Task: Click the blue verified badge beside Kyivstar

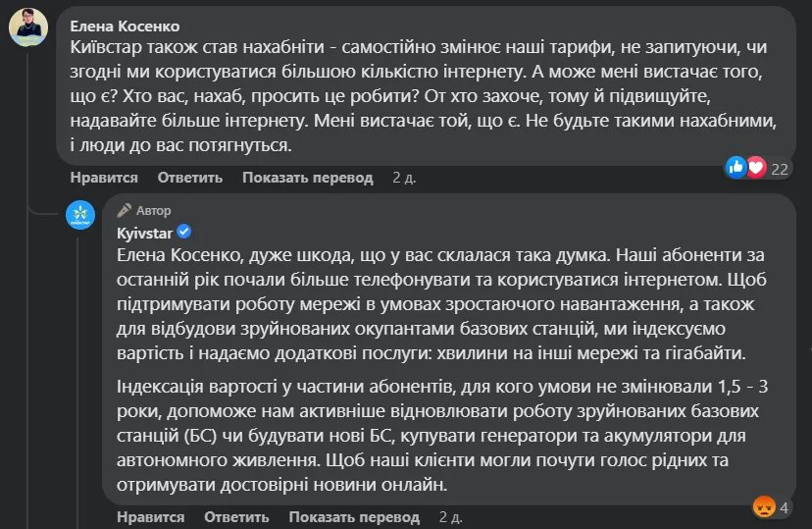Action: coord(183,233)
